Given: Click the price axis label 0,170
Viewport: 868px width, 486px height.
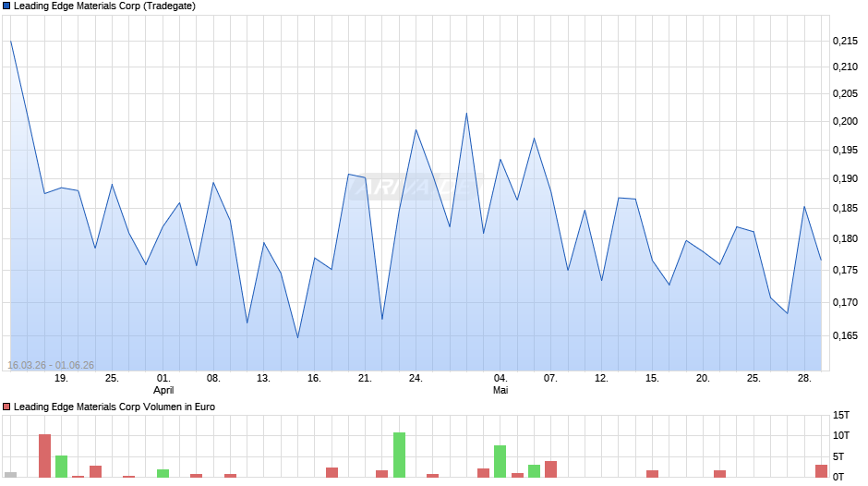Looking at the screenshot, I should [x=845, y=302].
